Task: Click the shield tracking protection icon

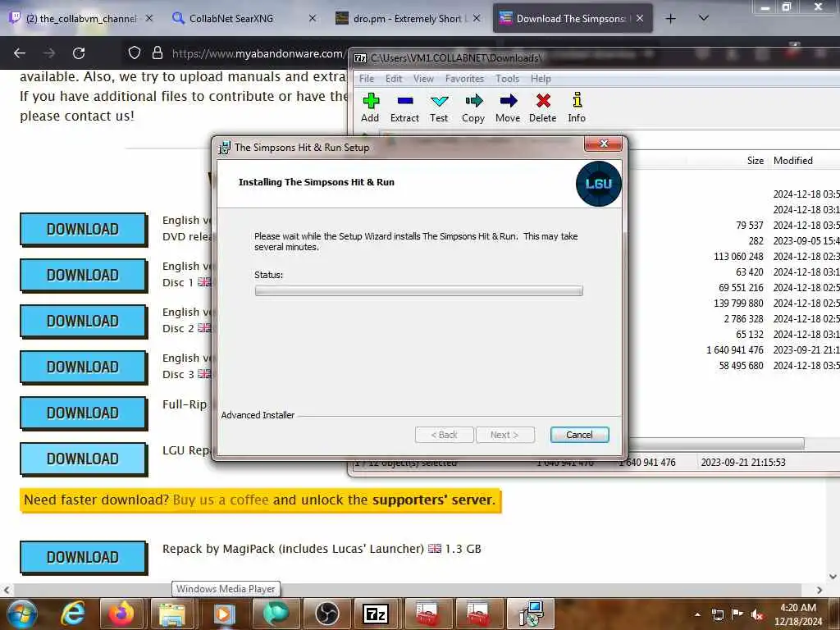Action: click(x=134, y=52)
